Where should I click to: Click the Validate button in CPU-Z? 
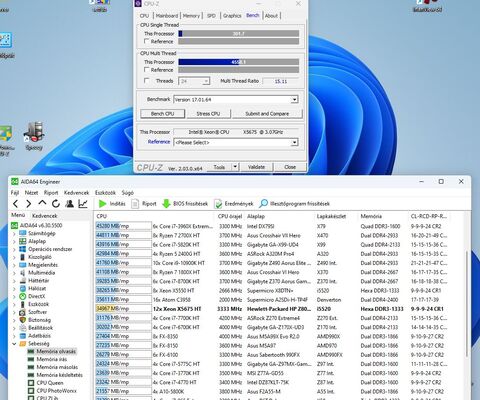tap(256, 167)
